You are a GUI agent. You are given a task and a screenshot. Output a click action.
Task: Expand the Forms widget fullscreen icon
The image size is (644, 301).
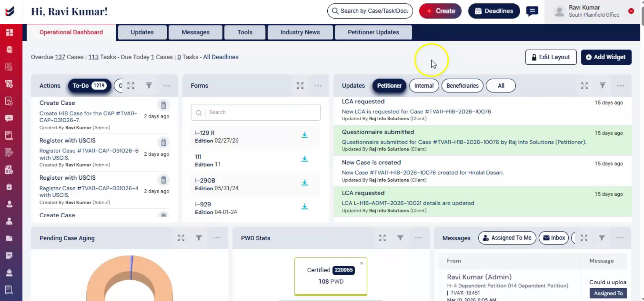coord(300,86)
